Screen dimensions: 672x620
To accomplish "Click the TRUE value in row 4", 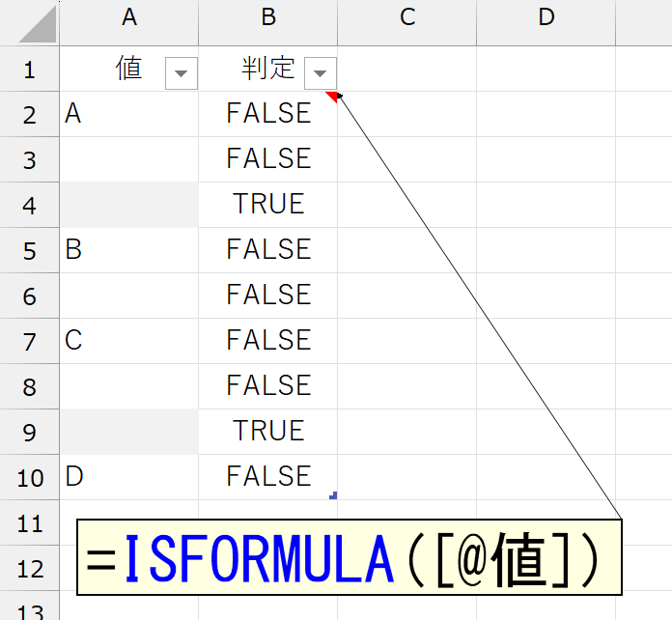I will pyautogui.click(x=268, y=204).
